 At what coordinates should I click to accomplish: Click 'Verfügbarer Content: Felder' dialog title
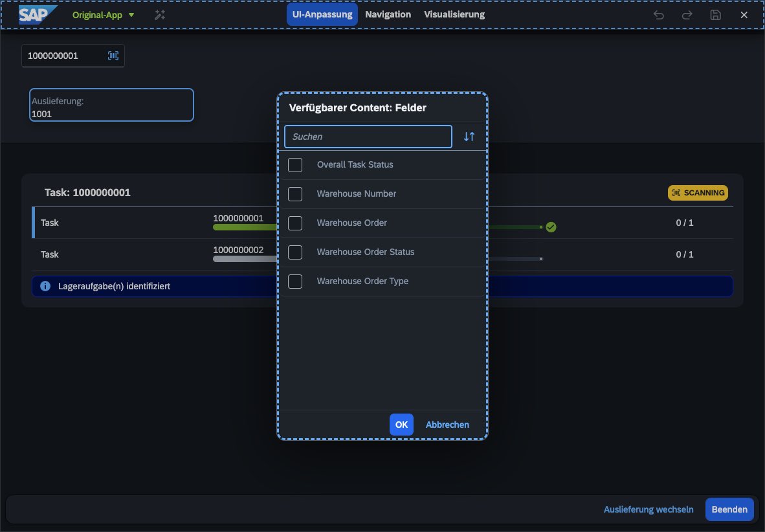tap(358, 108)
